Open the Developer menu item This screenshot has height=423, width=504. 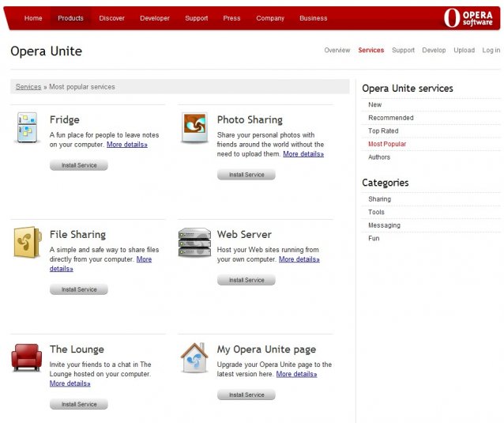pos(155,18)
